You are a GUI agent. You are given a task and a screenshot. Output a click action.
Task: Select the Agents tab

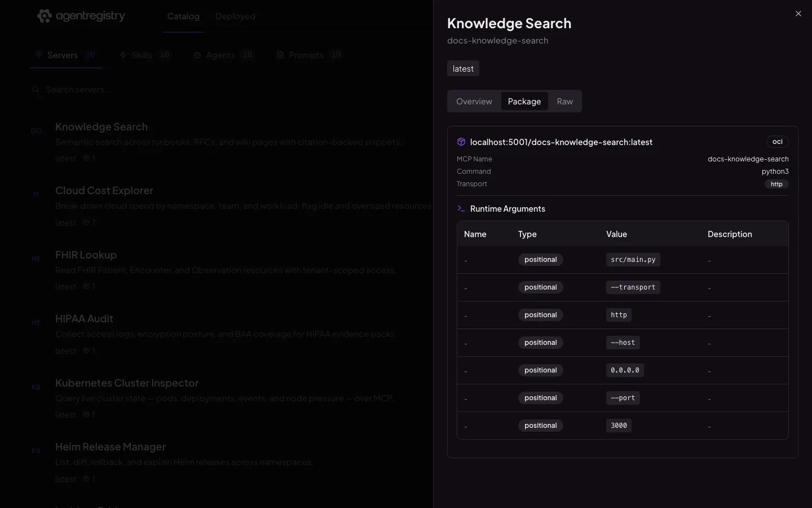(224, 55)
